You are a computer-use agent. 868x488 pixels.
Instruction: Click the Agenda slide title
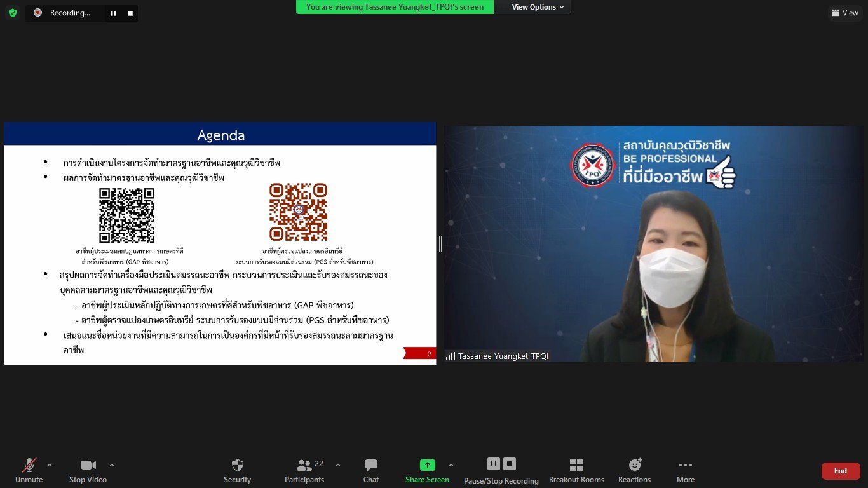click(220, 135)
